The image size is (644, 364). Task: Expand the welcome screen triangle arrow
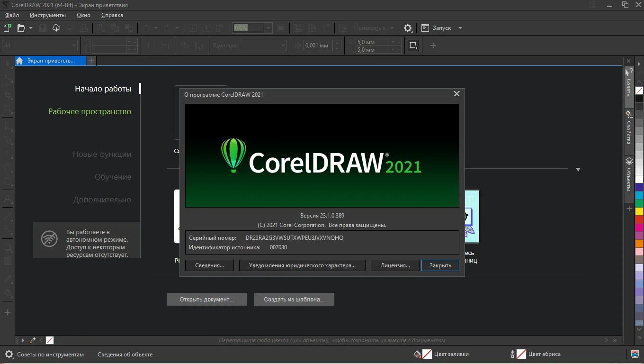point(578,169)
